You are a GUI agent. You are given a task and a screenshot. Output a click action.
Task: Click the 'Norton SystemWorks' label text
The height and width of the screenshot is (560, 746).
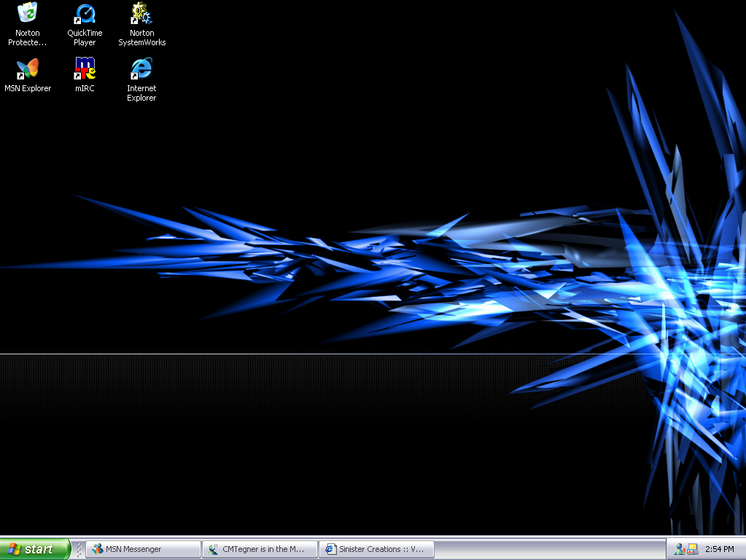pyautogui.click(x=141, y=38)
